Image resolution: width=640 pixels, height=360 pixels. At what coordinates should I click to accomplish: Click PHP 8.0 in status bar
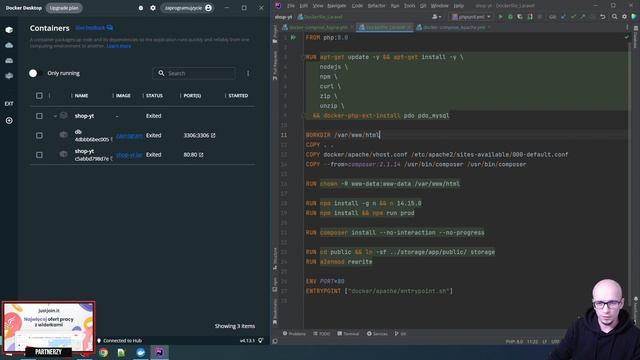514,342
